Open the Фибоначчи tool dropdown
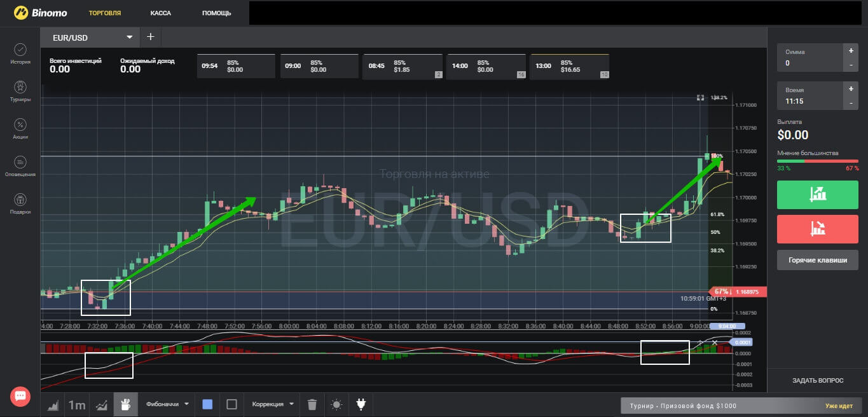The height and width of the screenshot is (417, 868). tap(168, 404)
